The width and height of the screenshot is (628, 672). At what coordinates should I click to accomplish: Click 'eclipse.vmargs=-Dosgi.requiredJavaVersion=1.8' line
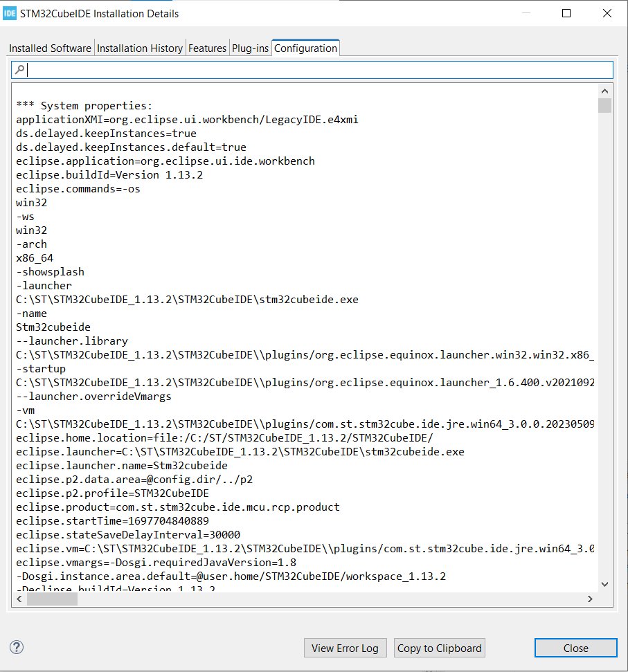[x=156, y=562]
